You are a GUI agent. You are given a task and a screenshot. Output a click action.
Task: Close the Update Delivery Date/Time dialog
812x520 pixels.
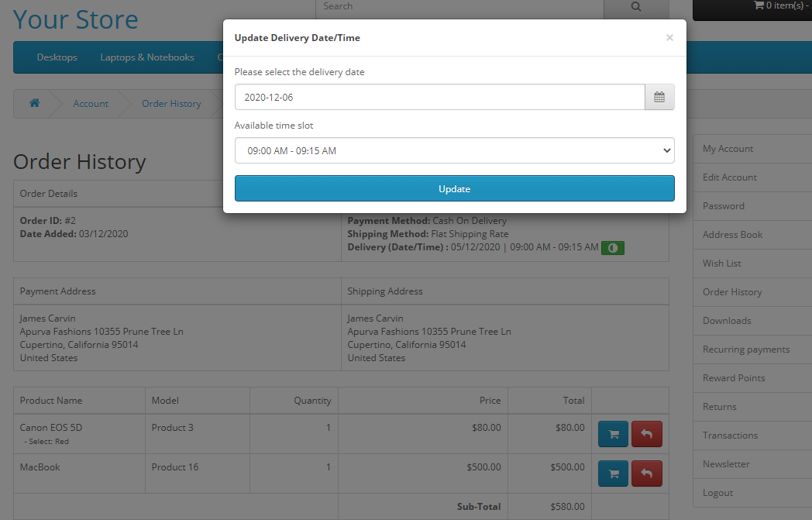click(669, 37)
